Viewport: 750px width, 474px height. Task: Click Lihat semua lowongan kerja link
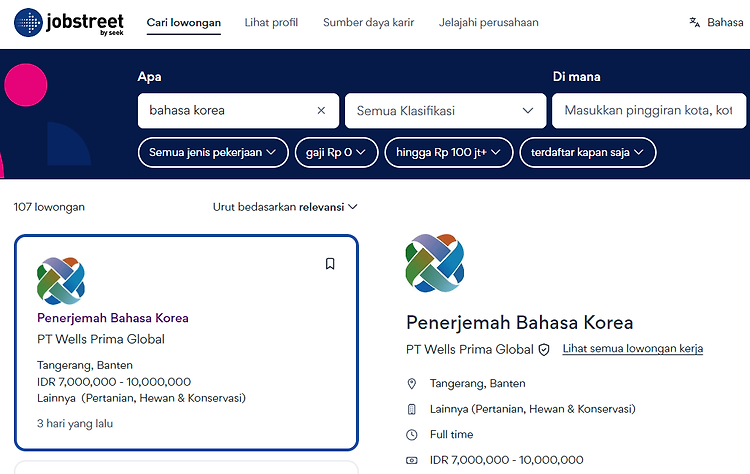632,349
